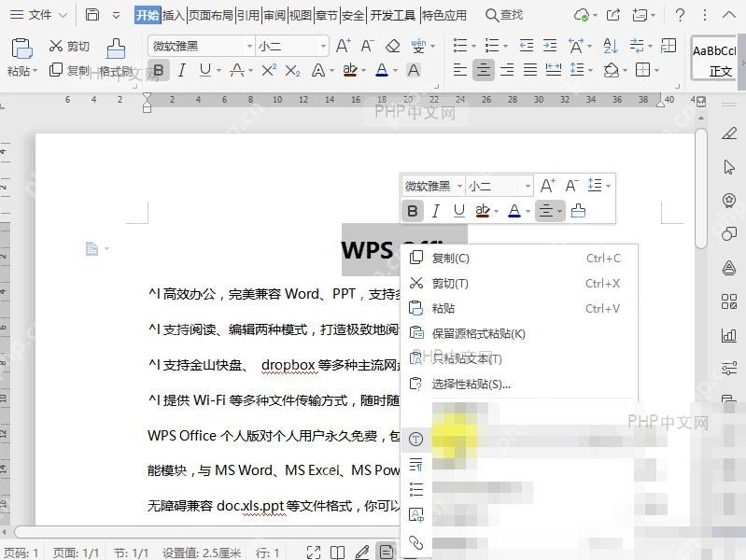Click the pen icon in the right sidebar
Screen dimensions: 746x560
coord(729,133)
